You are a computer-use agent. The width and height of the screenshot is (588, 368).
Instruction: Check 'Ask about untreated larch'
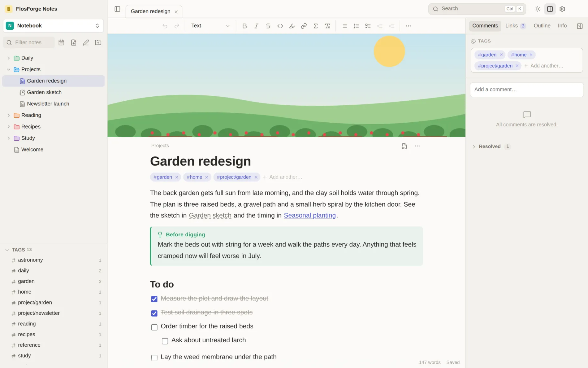click(x=165, y=341)
